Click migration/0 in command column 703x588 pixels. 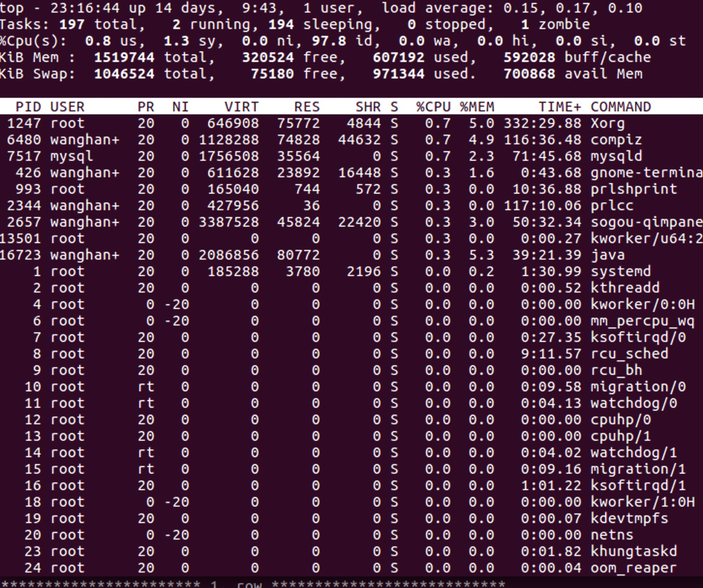638,387
